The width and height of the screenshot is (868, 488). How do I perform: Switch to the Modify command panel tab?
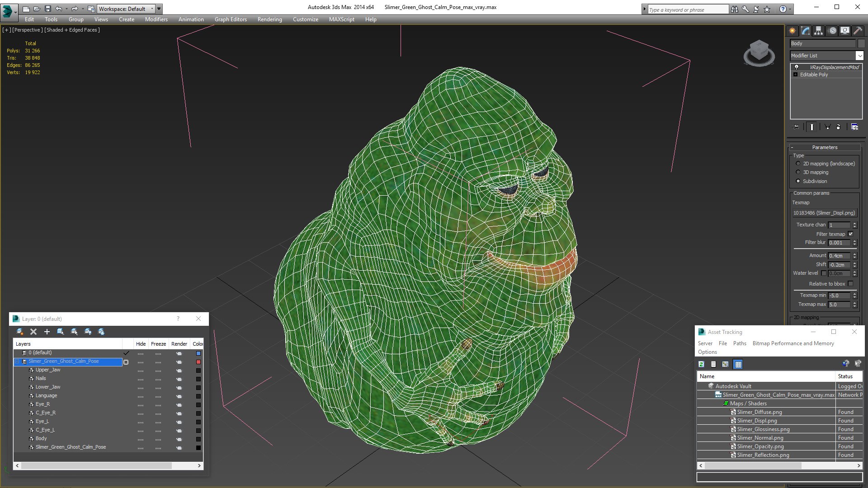[x=806, y=31]
